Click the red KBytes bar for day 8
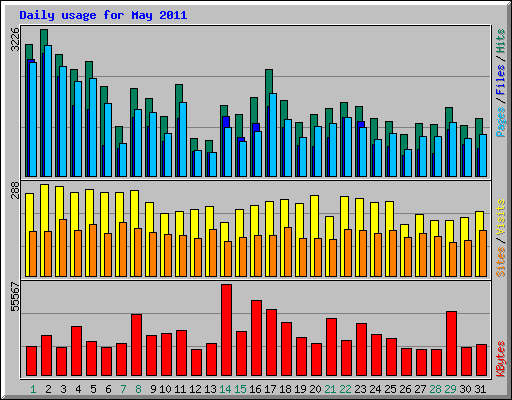The image size is (512, 400). coord(136,345)
